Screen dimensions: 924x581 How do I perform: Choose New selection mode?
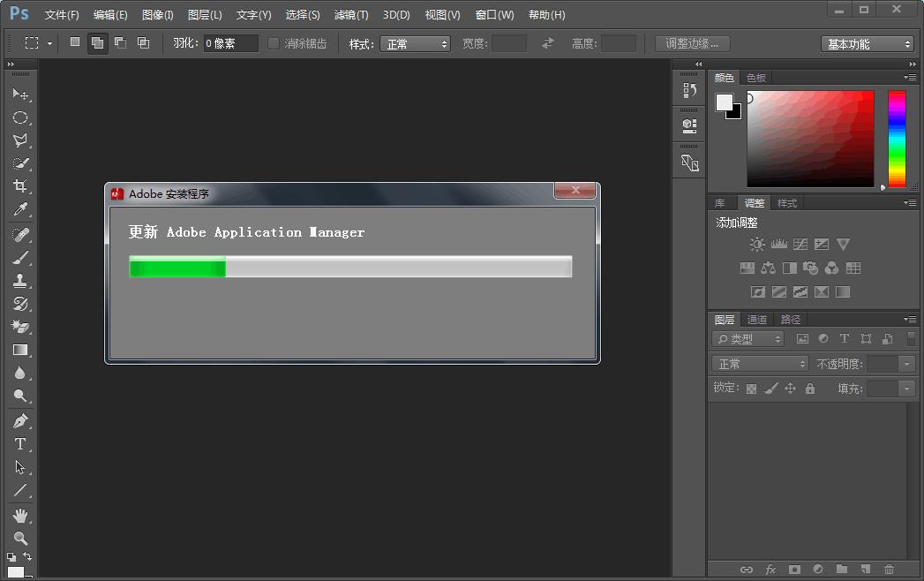[75, 42]
